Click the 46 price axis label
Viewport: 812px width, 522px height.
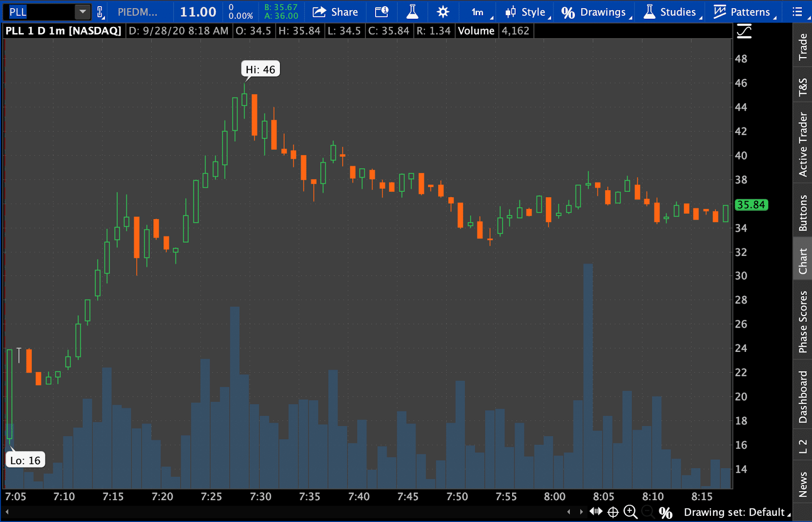point(741,83)
